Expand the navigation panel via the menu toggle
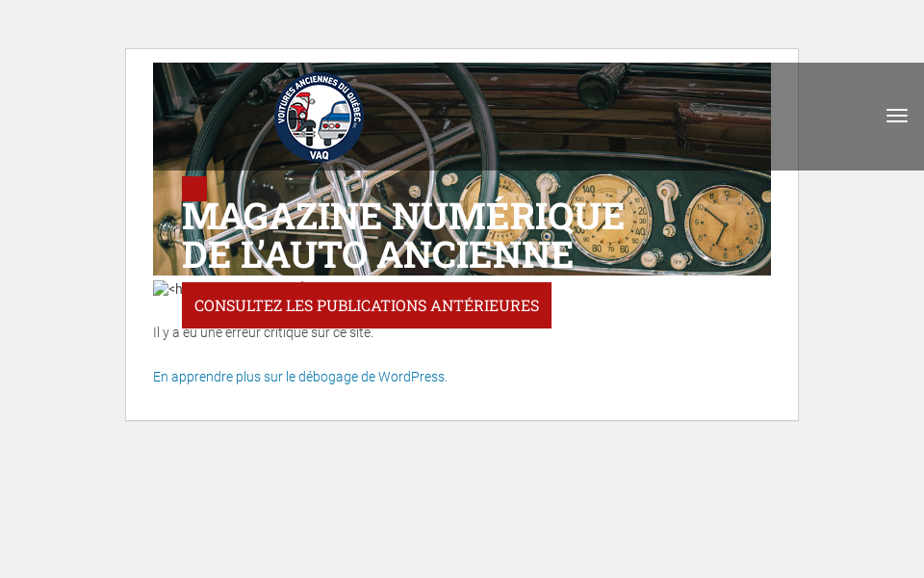This screenshot has width=924, height=578. click(897, 116)
